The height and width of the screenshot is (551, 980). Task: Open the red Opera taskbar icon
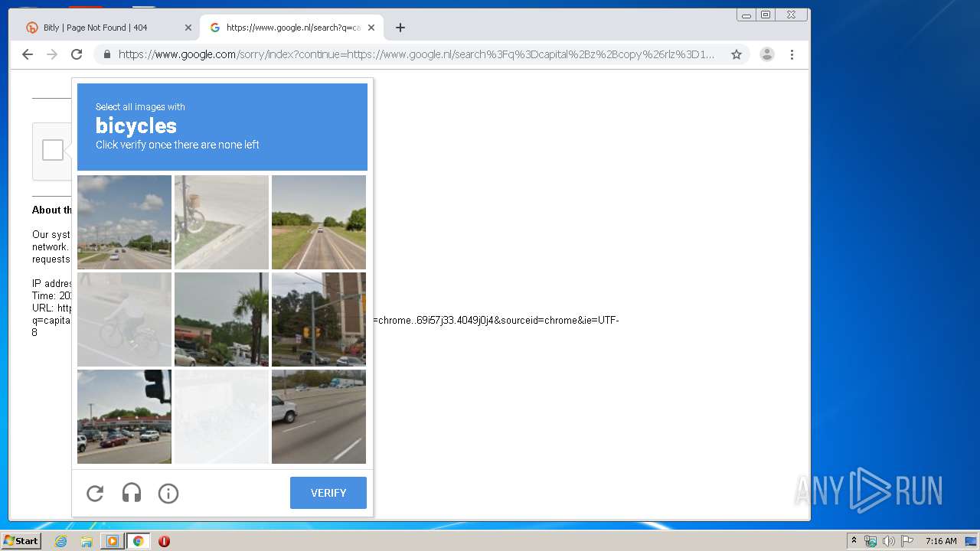point(164,541)
